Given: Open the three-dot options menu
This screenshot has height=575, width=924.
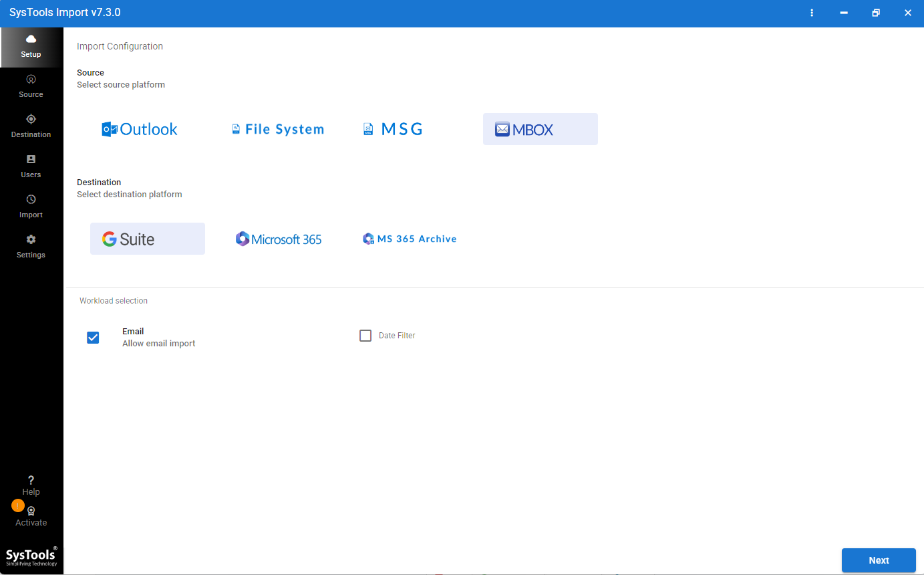Looking at the screenshot, I should (x=811, y=13).
